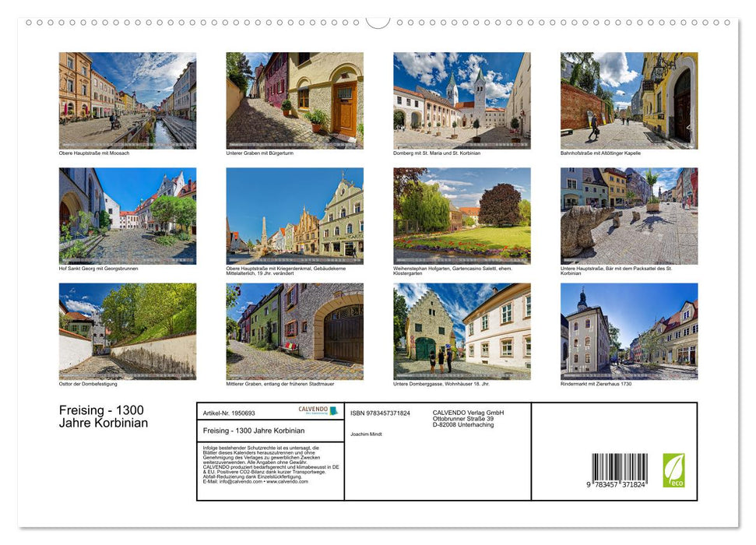Viewport: 756px width, 545px height.
Task: Click the Osttor der Dombefestigung image
Action: (x=127, y=331)
